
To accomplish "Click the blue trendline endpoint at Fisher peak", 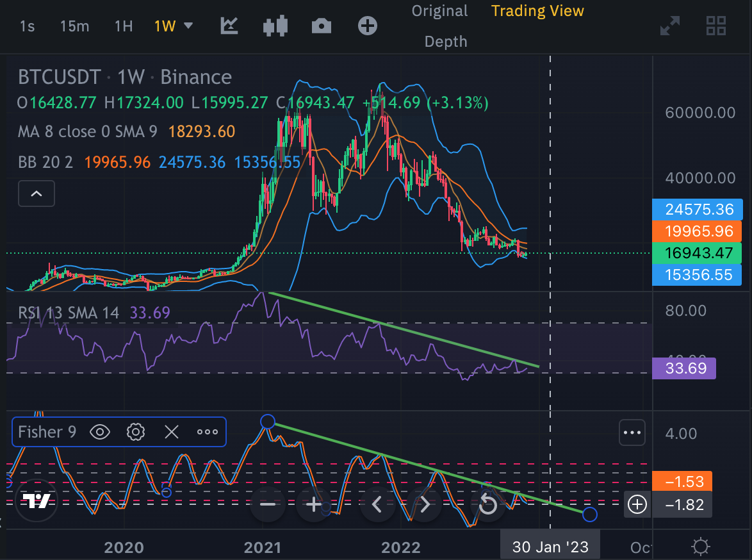I will click(x=268, y=422).
